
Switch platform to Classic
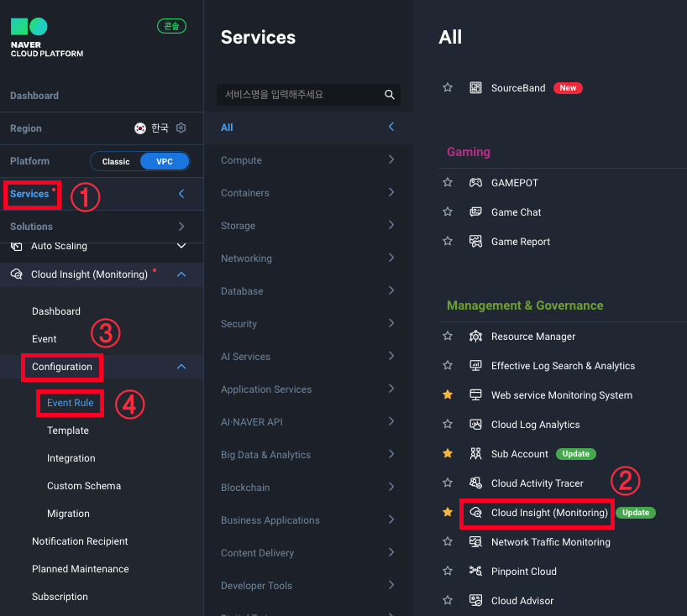coord(116,161)
